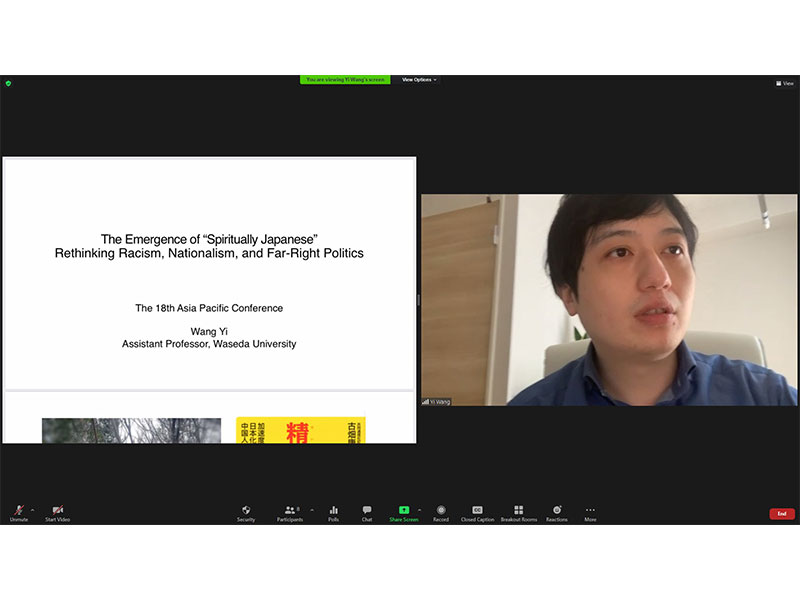This screenshot has height=600, width=800.
Task: Unmute the microphone
Action: coord(18,512)
